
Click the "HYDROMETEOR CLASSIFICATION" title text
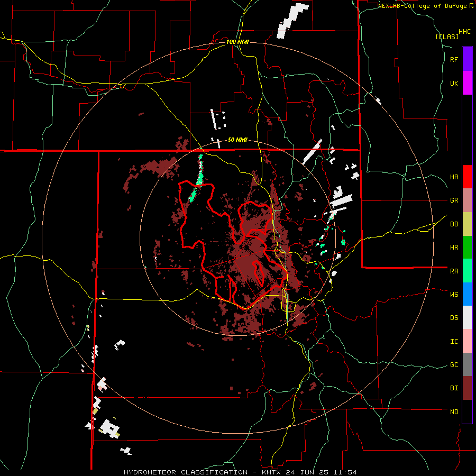pyautogui.click(x=186, y=472)
